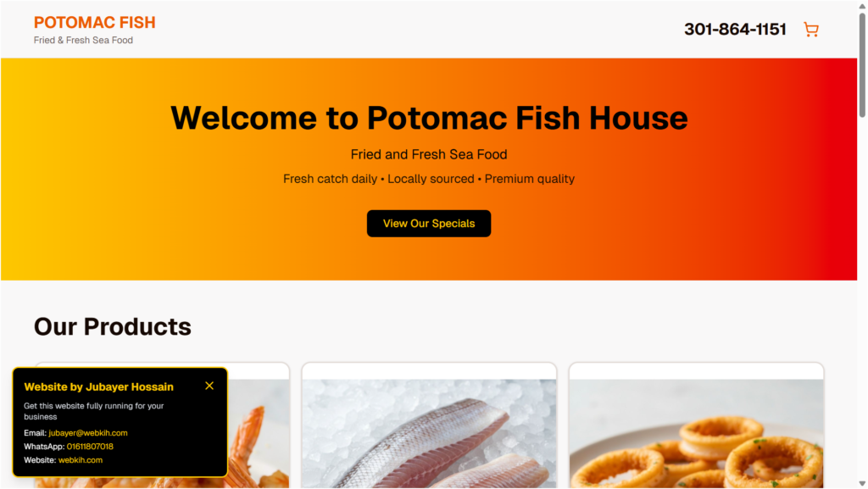
Task: Close the Website by Jubayer Hossain popup
Action: coord(209,386)
